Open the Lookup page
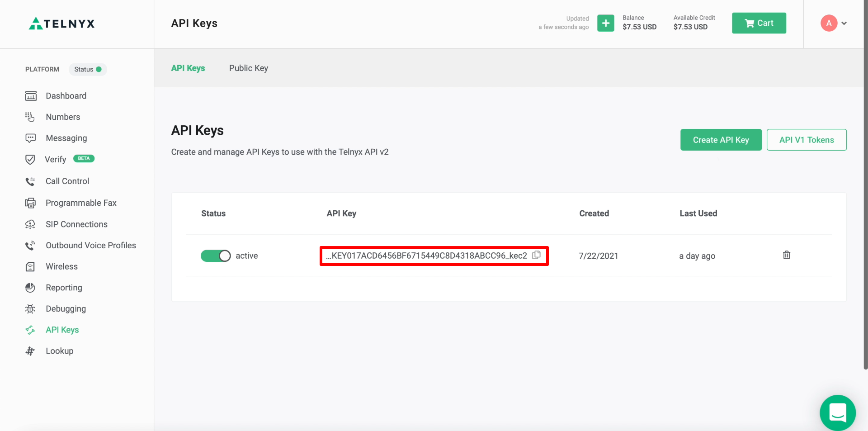868x431 pixels. click(59, 351)
